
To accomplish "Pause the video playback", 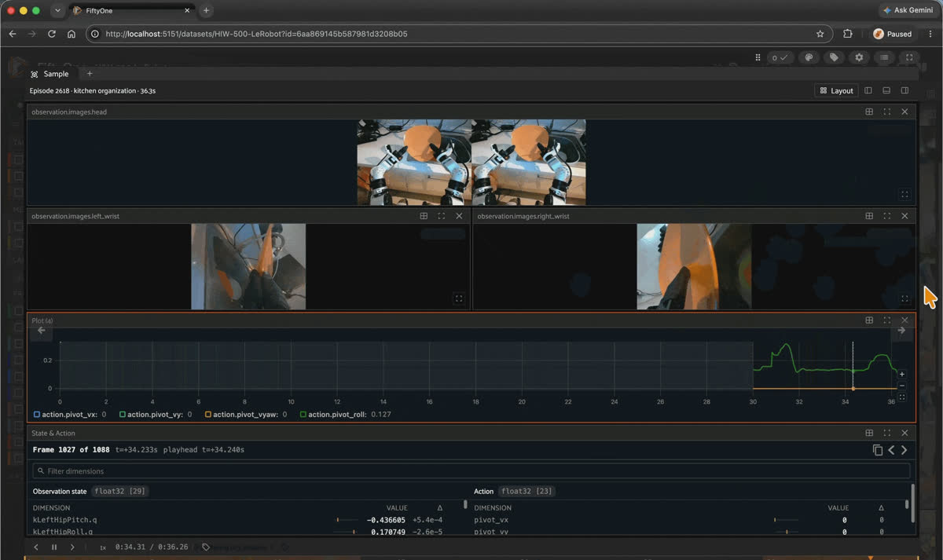I will click(54, 547).
